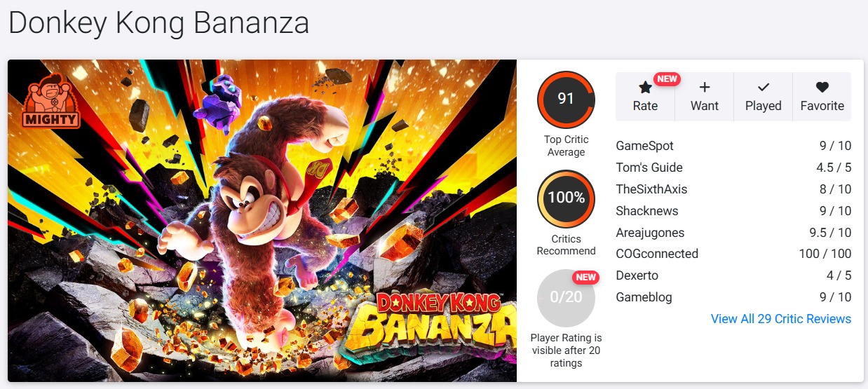
Task: Open View All 29 Critic Reviews
Action: tap(780, 319)
